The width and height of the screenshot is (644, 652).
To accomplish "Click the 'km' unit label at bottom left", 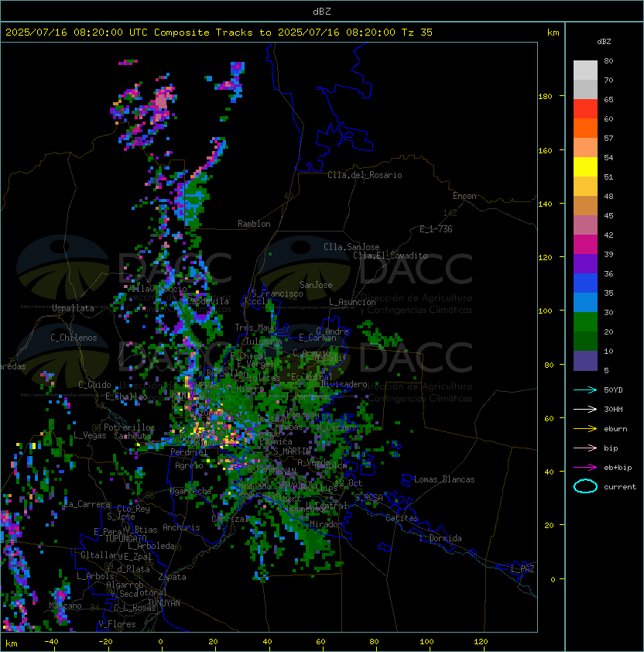I will [12, 643].
